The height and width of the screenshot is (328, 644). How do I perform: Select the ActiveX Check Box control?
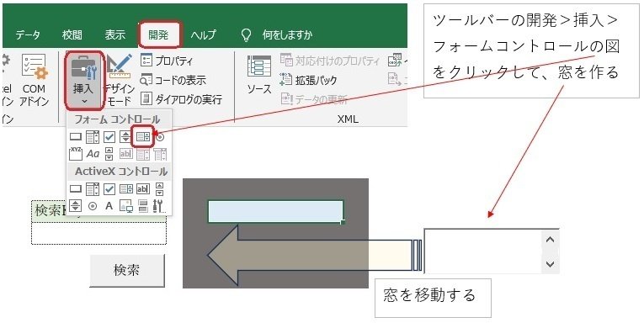[x=109, y=189]
